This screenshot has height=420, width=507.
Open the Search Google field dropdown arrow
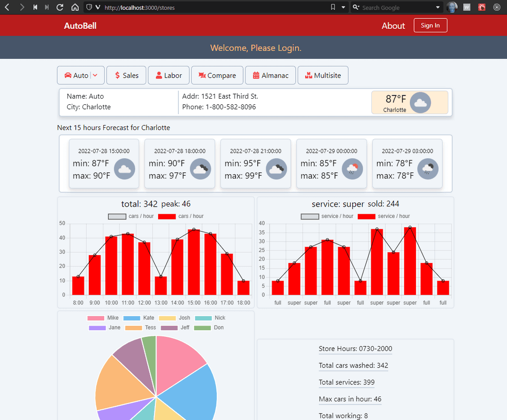point(438,7)
